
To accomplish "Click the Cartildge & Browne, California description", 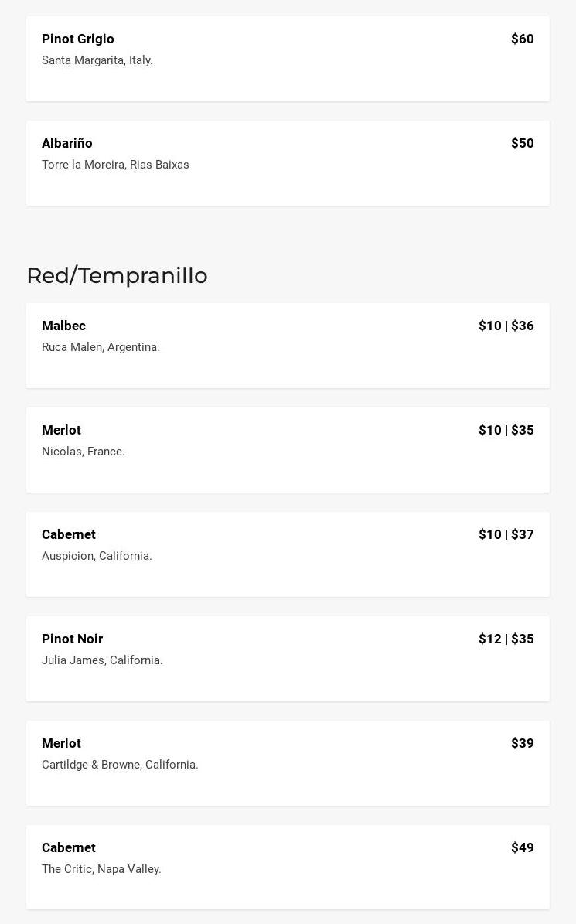I will point(120,765).
